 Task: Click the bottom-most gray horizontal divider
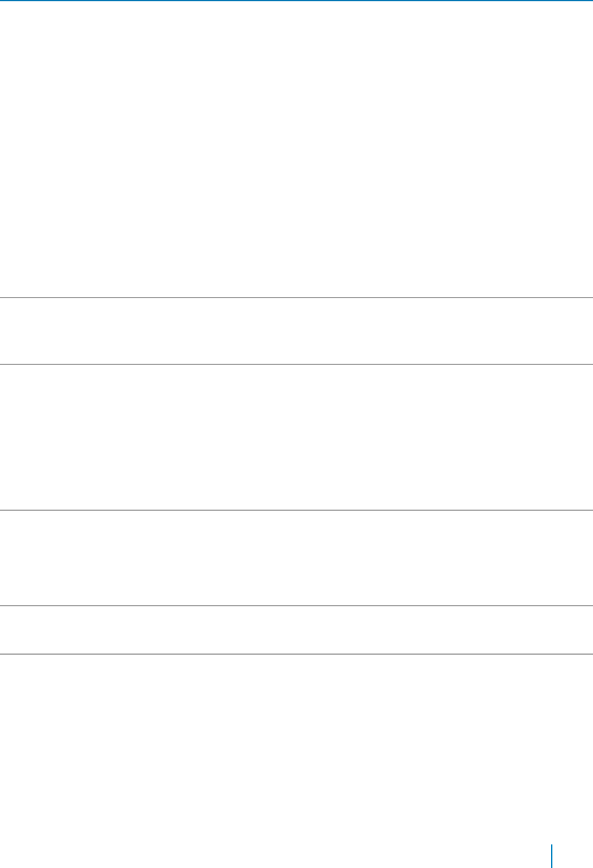coord(296,653)
